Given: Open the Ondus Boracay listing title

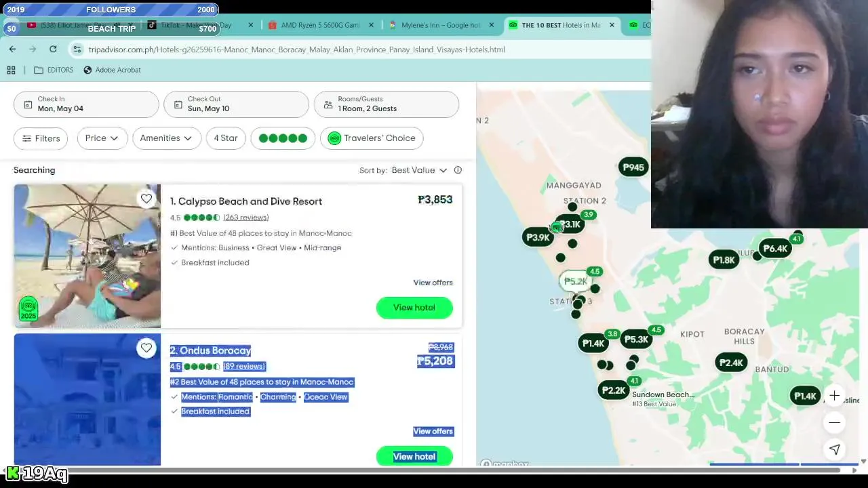Looking at the screenshot, I should (211, 350).
